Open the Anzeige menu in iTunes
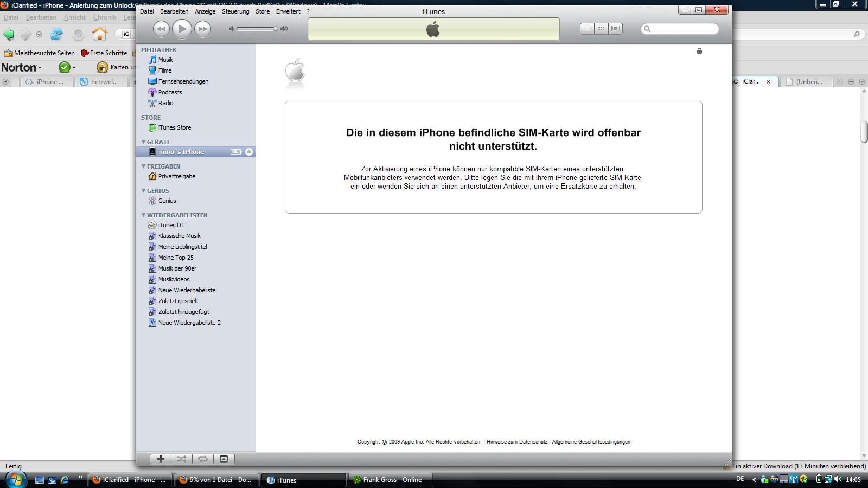The image size is (868, 488). (x=205, y=11)
